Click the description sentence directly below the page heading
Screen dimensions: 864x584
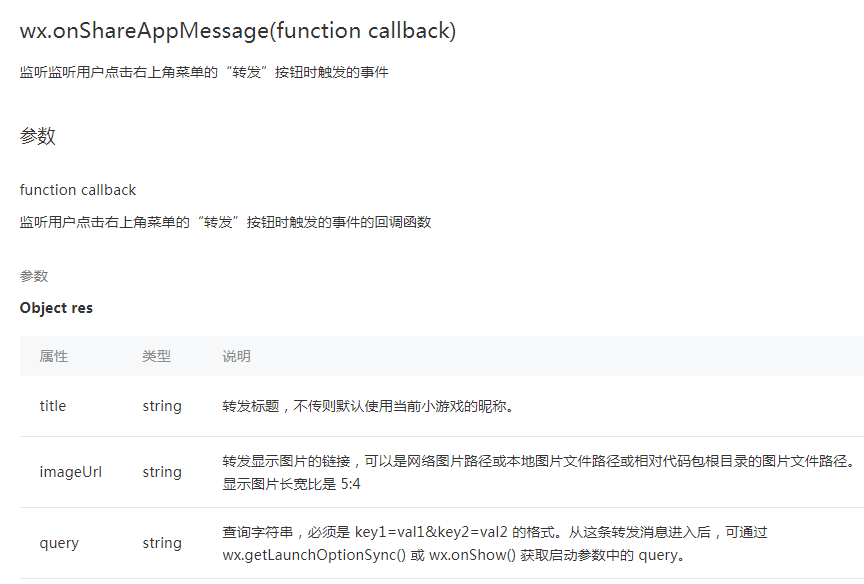[204, 73]
